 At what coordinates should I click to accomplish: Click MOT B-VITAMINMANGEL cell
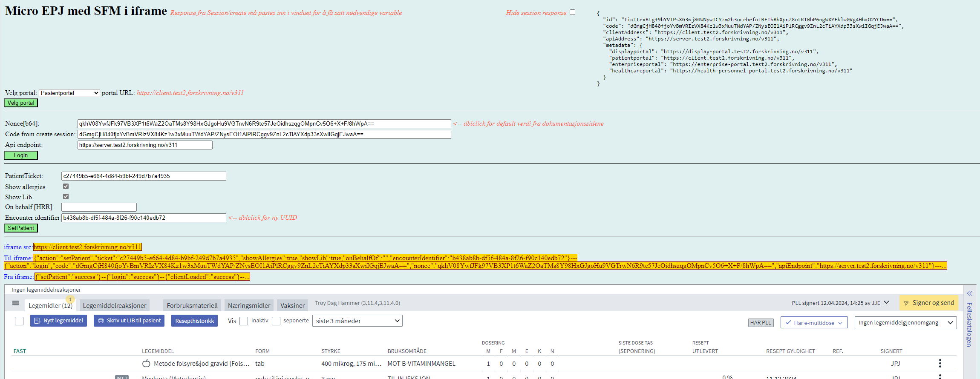421,364
